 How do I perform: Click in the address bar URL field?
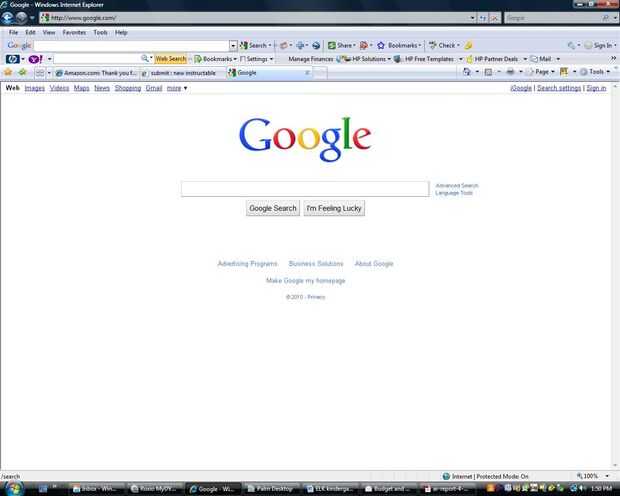(x=257, y=18)
